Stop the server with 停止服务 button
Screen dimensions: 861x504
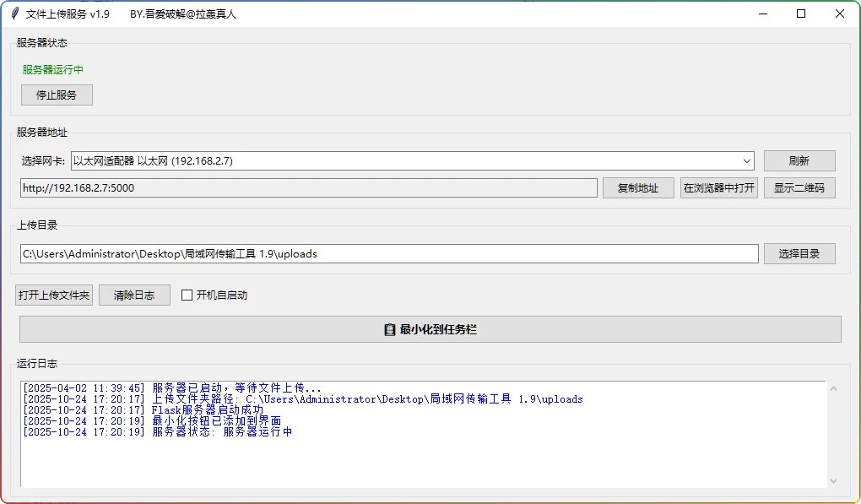tap(57, 95)
